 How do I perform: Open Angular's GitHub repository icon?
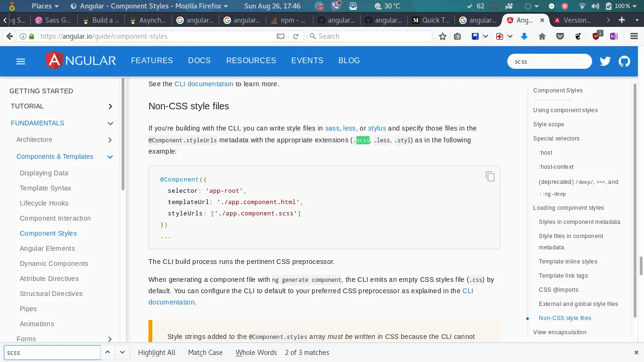[x=624, y=61]
